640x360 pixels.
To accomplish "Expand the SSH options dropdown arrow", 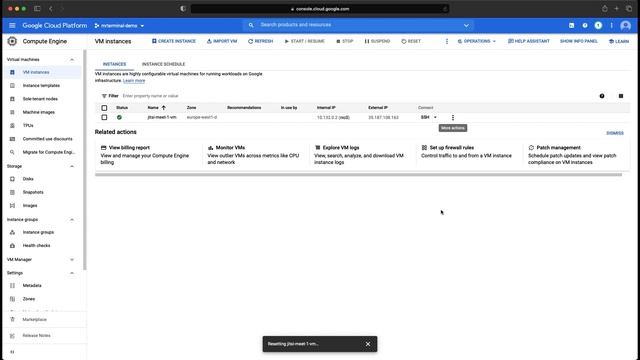I will coord(435,118).
